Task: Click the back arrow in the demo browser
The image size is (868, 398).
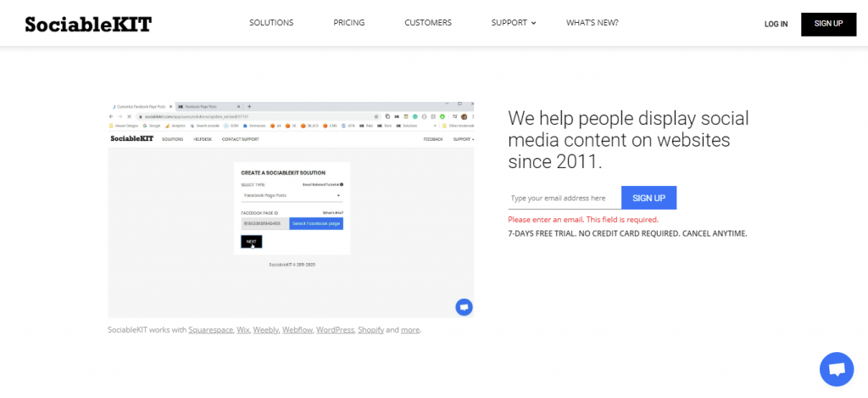Action: (x=111, y=117)
